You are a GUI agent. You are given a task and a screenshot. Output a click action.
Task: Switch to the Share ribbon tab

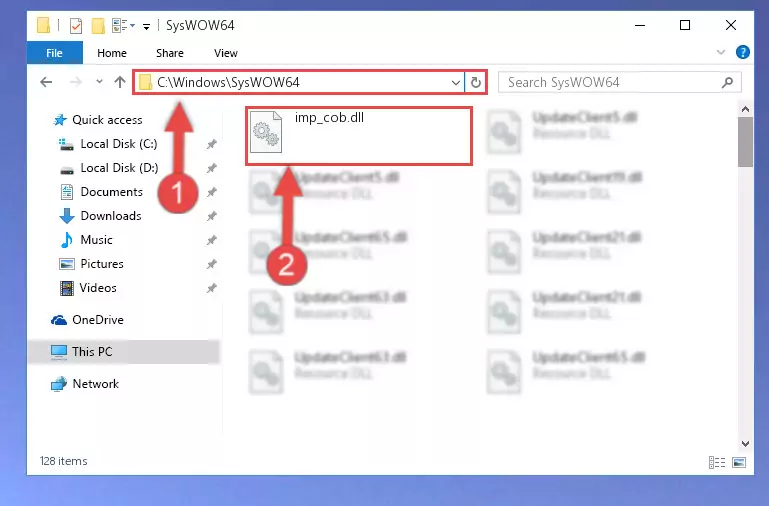point(170,53)
